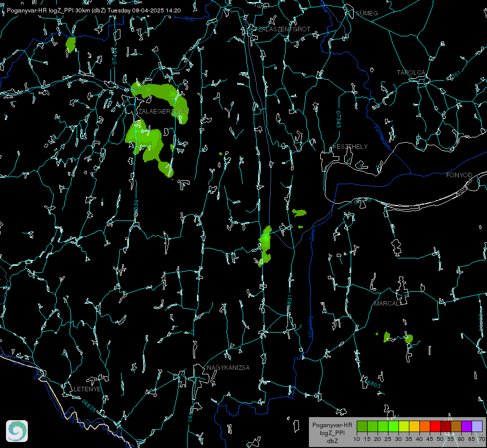
Task: Click the ZALAEGERSZEG city label
Action: 163,112
